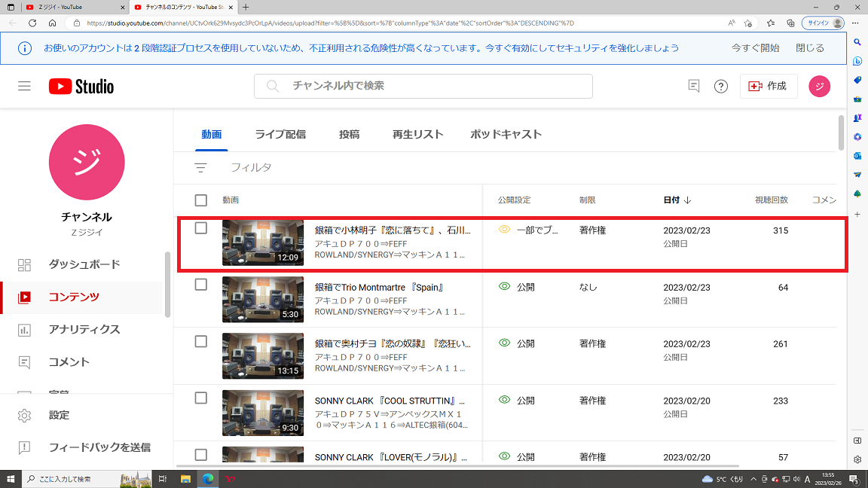Image resolution: width=868 pixels, height=488 pixels.
Task: Open アナリティクス in the sidebar
Action: click(x=84, y=330)
